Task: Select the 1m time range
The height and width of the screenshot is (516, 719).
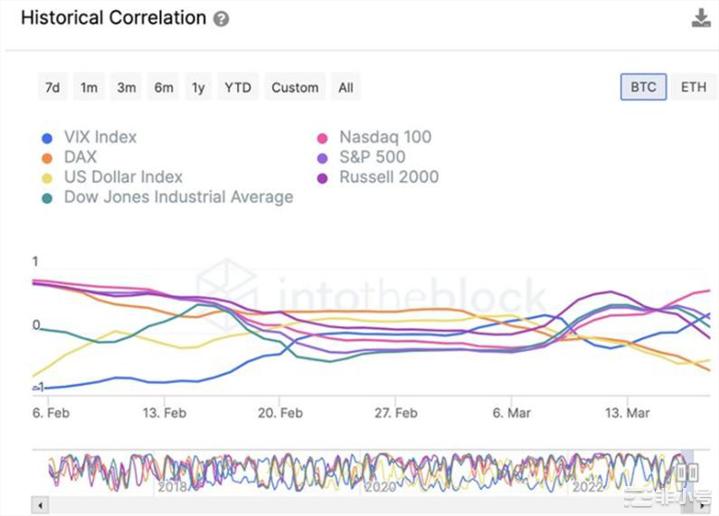Action: point(89,87)
